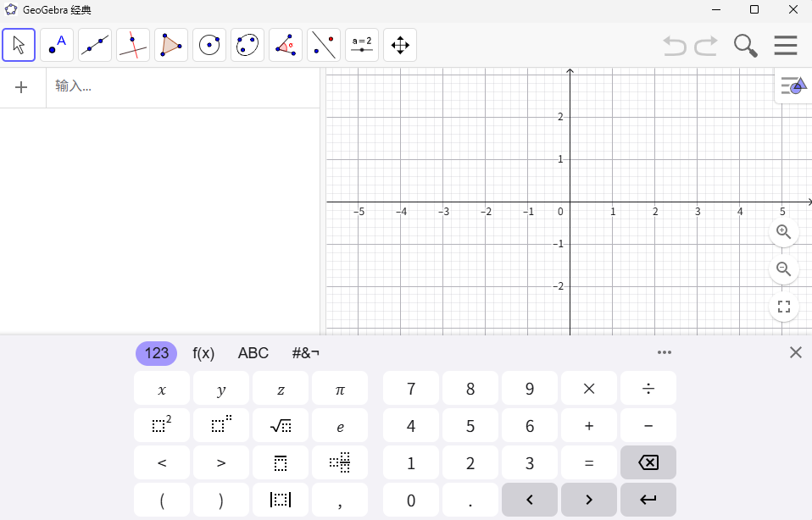The height and width of the screenshot is (520, 812).
Task: Select the Slider tool
Action: coord(362,44)
